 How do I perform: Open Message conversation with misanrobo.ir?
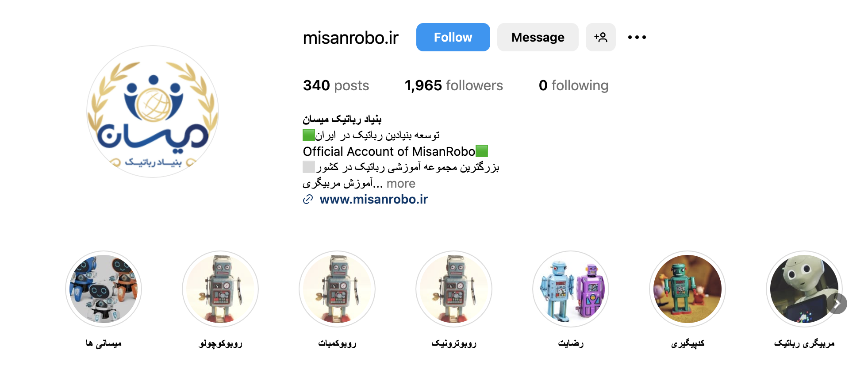click(x=538, y=37)
